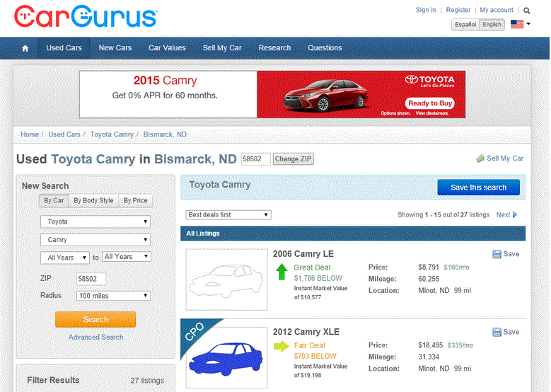551x392 pixels.
Task: Select the By Body Style tab
Action: 93,200
